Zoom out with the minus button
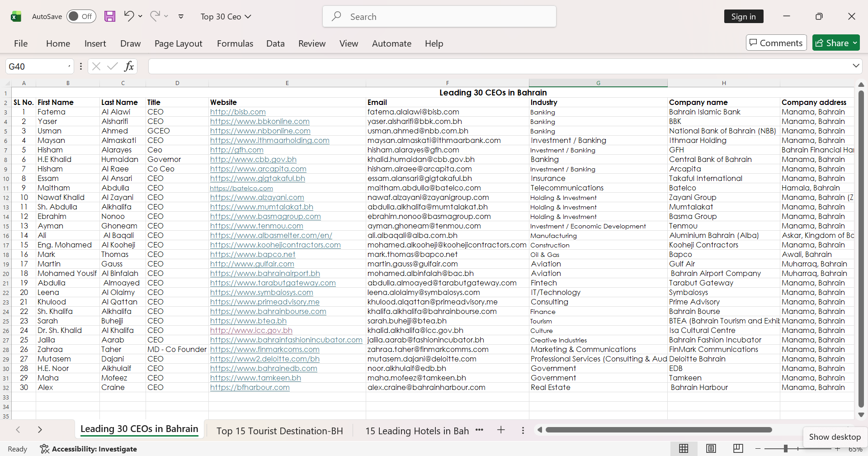868x456 pixels. (758, 448)
